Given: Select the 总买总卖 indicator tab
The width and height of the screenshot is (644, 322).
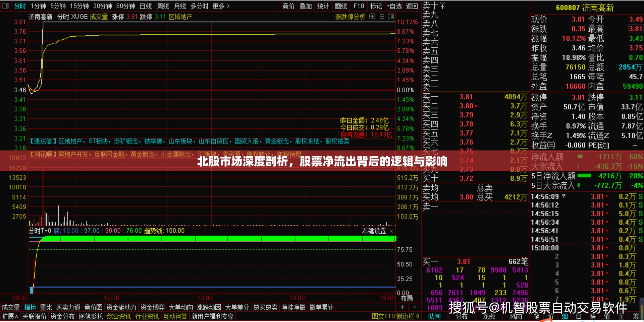Looking at the screenshot, I should 265,307.
